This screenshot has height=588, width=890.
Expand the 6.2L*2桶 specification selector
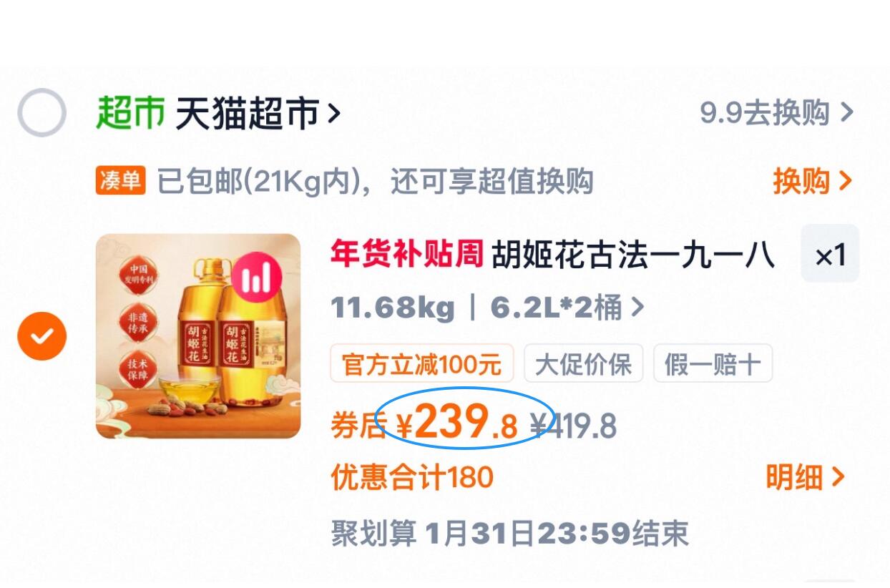click(567, 308)
